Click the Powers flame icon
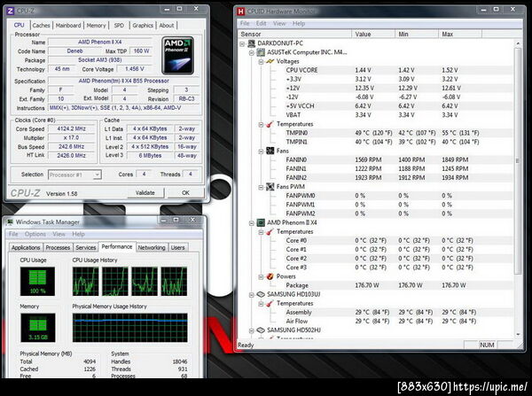Screen dimensions: 532x396 click(270, 276)
